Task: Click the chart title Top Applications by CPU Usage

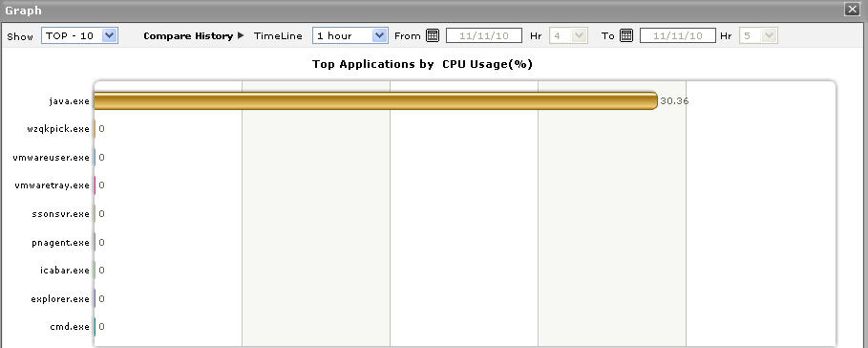Action: (x=422, y=64)
